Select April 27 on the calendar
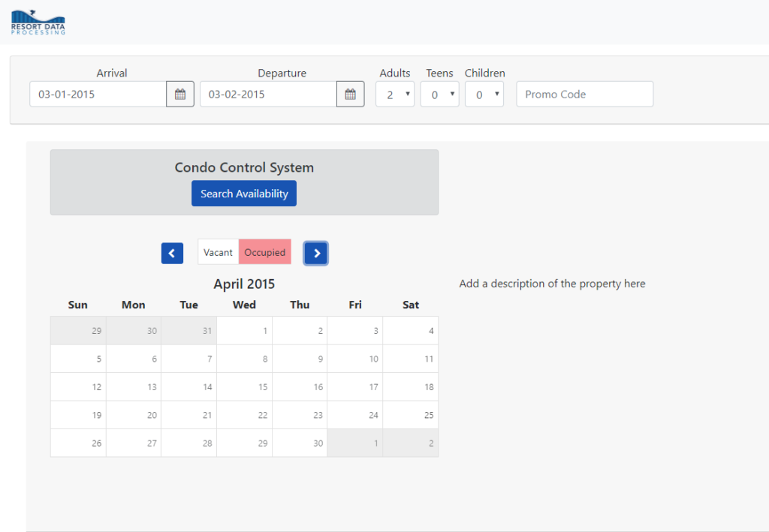The width and height of the screenshot is (769, 532). point(134,443)
